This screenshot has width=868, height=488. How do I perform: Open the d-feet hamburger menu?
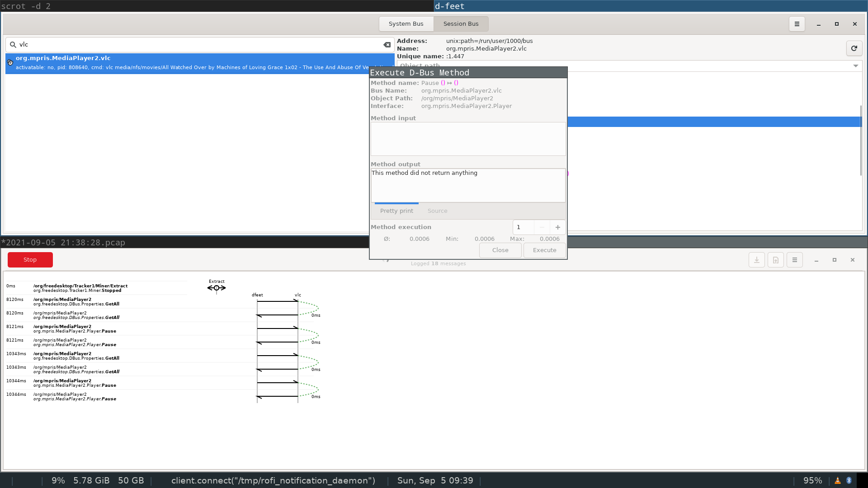[x=797, y=24]
